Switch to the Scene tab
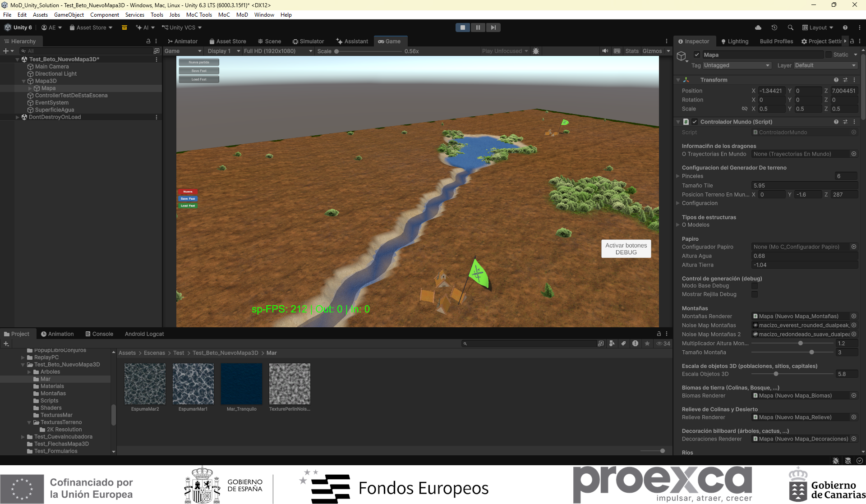This screenshot has width=866, height=504. tap(269, 41)
